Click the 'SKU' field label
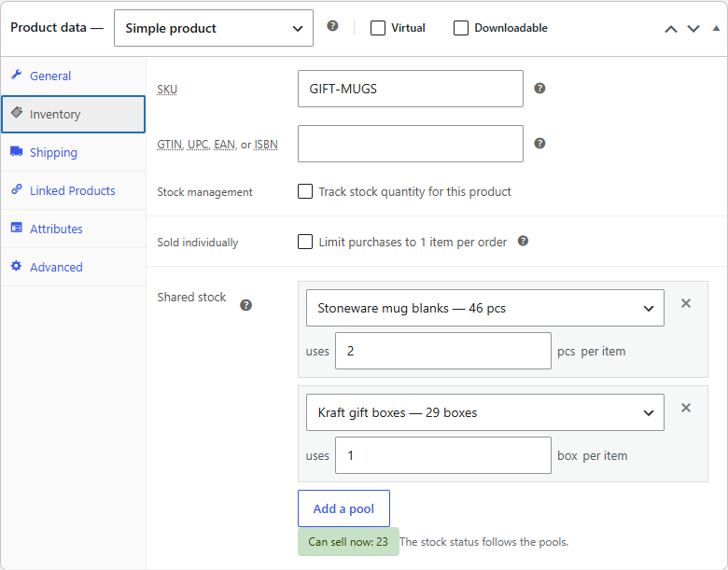The image size is (728, 570). [x=167, y=90]
